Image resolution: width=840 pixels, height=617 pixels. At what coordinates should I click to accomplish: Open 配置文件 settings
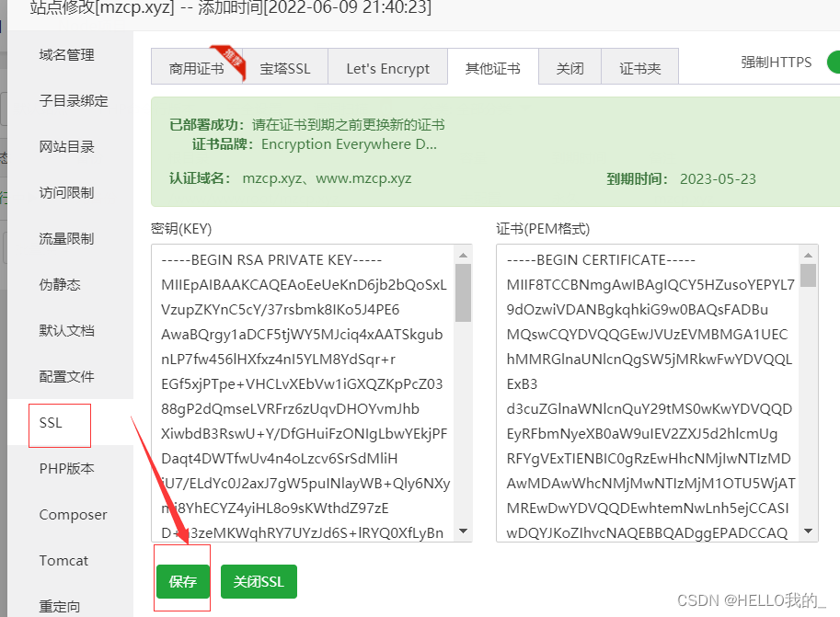(64, 376)
